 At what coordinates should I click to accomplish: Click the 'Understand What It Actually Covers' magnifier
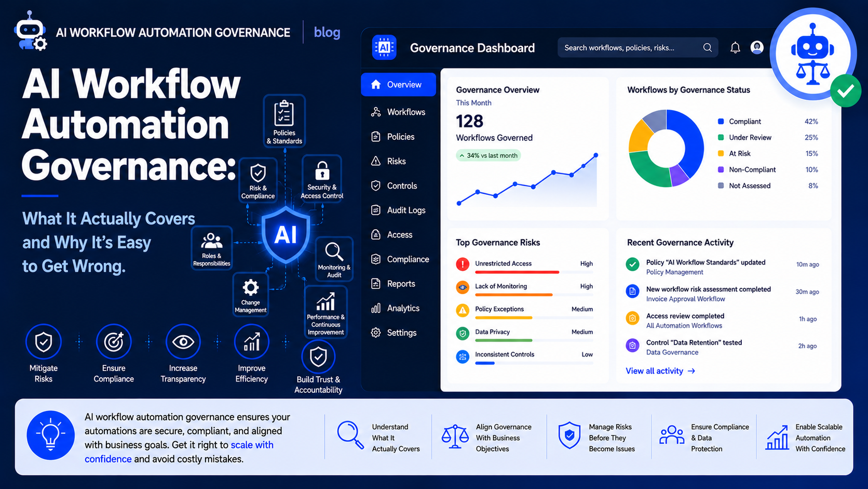point(350,435)
